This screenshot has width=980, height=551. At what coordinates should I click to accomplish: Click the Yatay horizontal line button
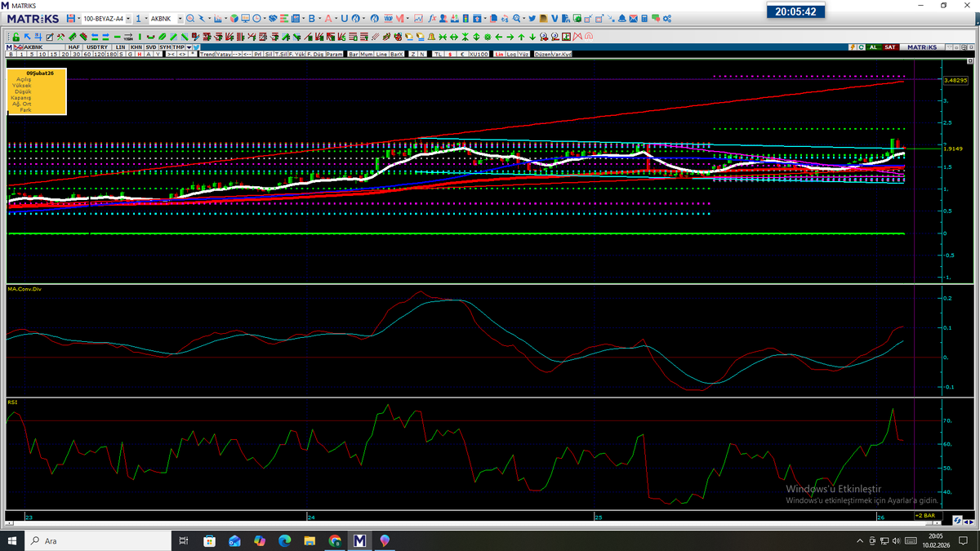(x=224, y=54)
